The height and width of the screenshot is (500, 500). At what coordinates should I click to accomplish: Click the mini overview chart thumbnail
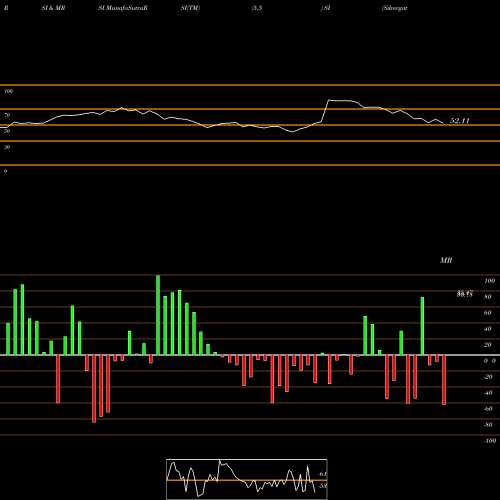(x=247, y=479)
